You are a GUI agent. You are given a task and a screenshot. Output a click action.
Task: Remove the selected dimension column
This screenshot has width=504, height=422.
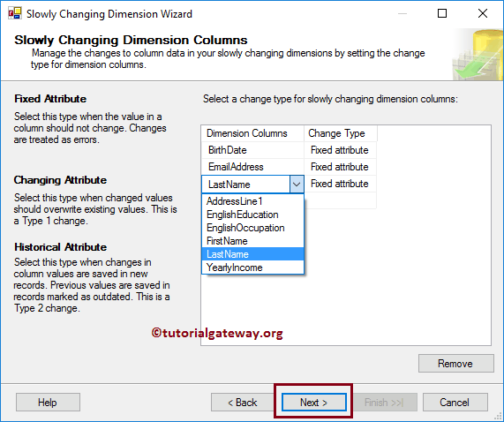pos(455,363)
